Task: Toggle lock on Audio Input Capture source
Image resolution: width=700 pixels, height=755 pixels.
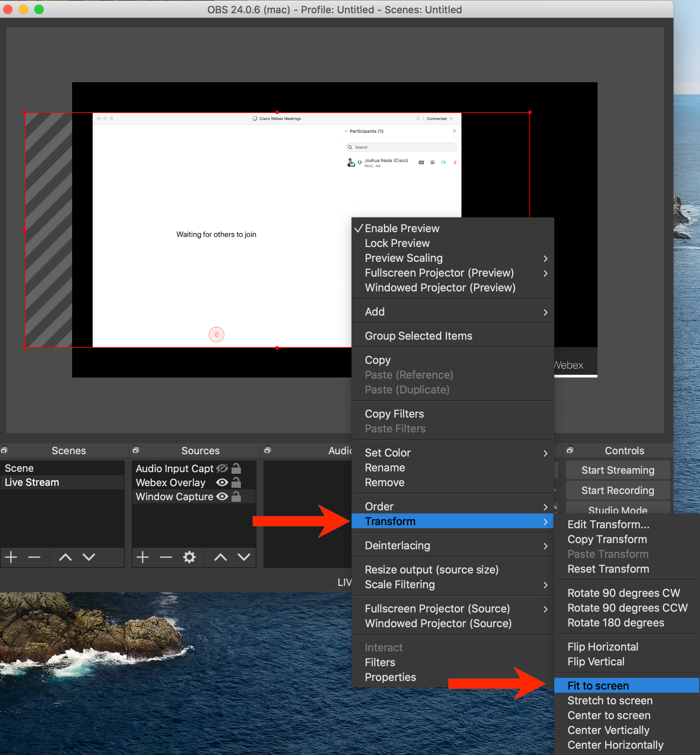Action: [236, 468]
